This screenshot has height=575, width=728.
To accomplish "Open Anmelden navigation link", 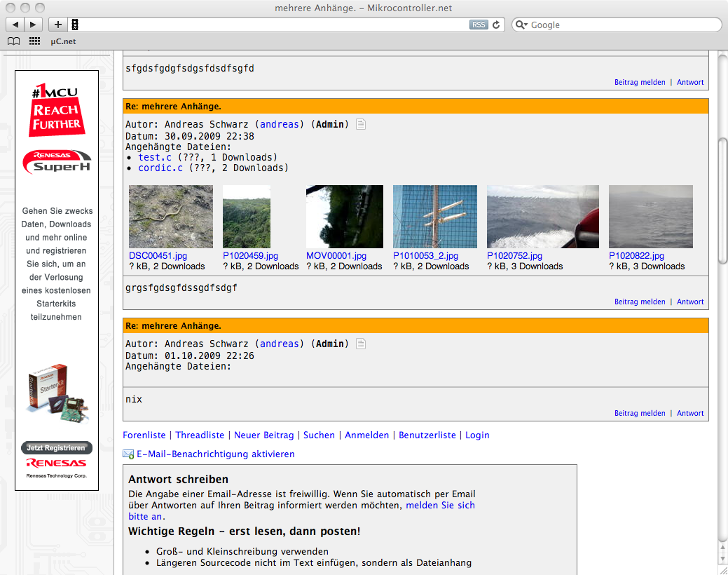I will [366, 435].
